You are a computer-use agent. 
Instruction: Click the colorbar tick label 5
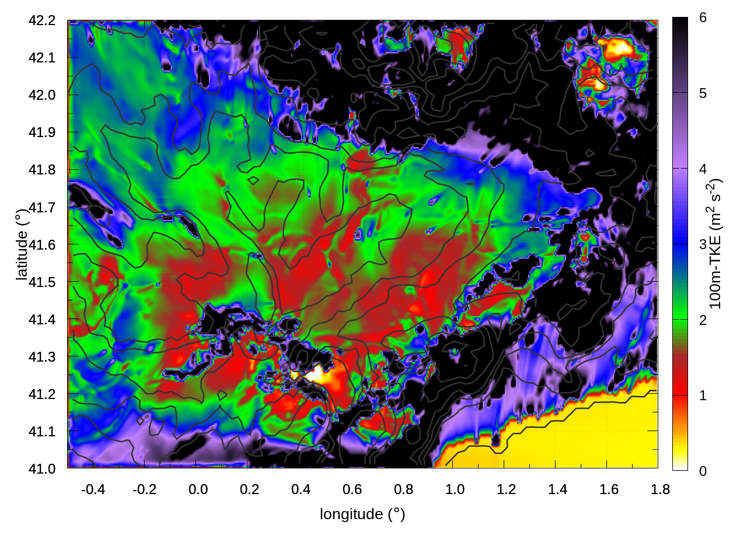click(703, 93)
